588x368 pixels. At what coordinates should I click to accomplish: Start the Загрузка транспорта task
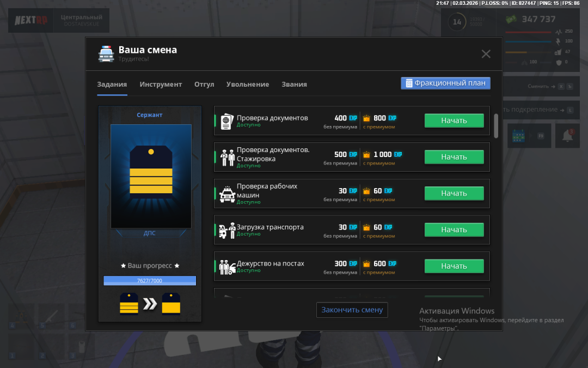pos(454,230)
